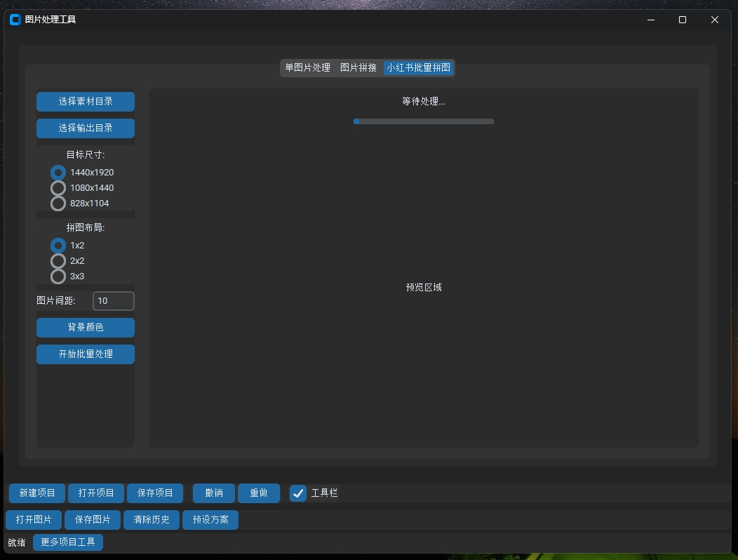This screenshot has height=560, width=738.
Task: Switch to the 图片拼接 tab
Action: 358,68
